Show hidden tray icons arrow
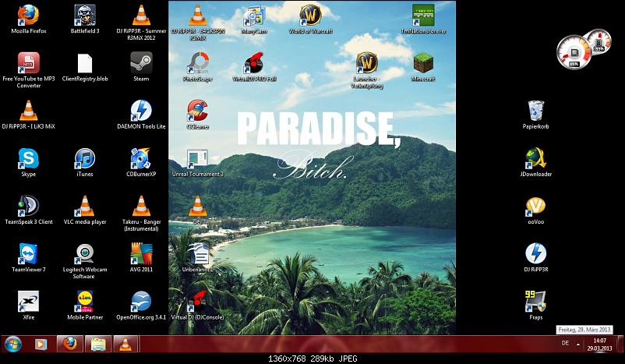 point(578,344)
